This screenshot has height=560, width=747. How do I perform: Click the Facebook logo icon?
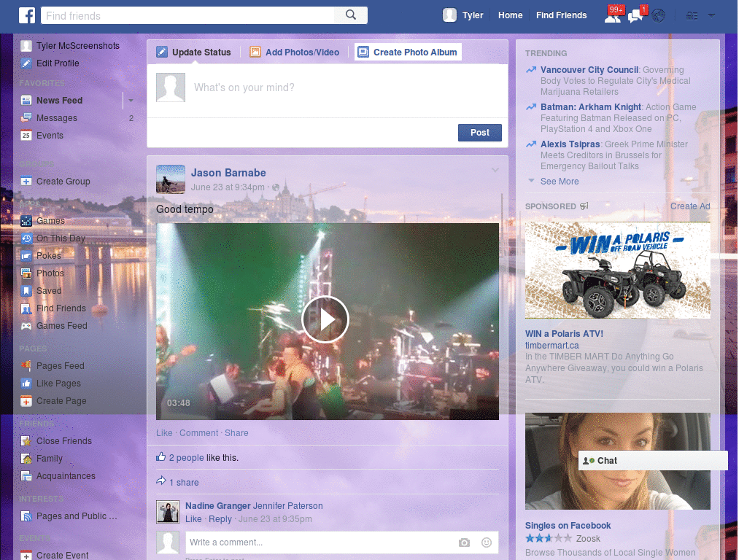tap(27, 15)
